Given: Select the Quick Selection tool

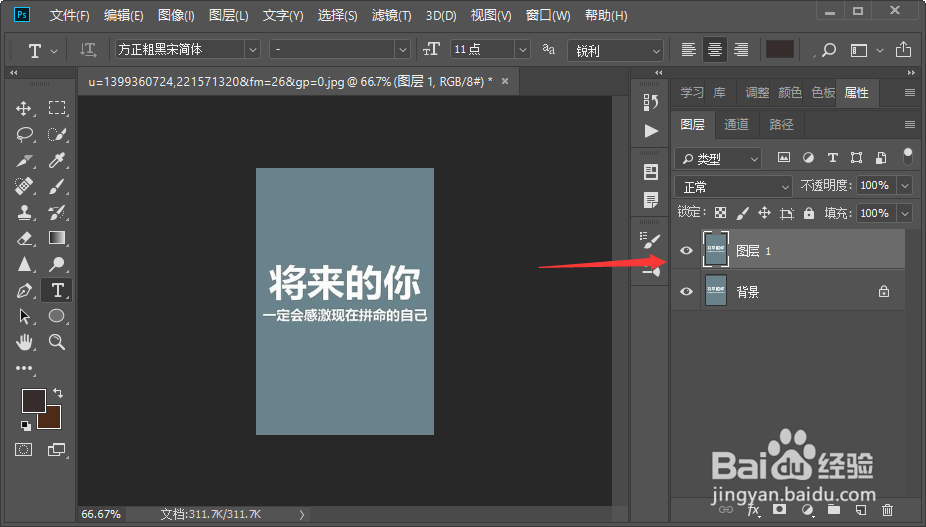Looking at the screenshot, I should 57,134.
